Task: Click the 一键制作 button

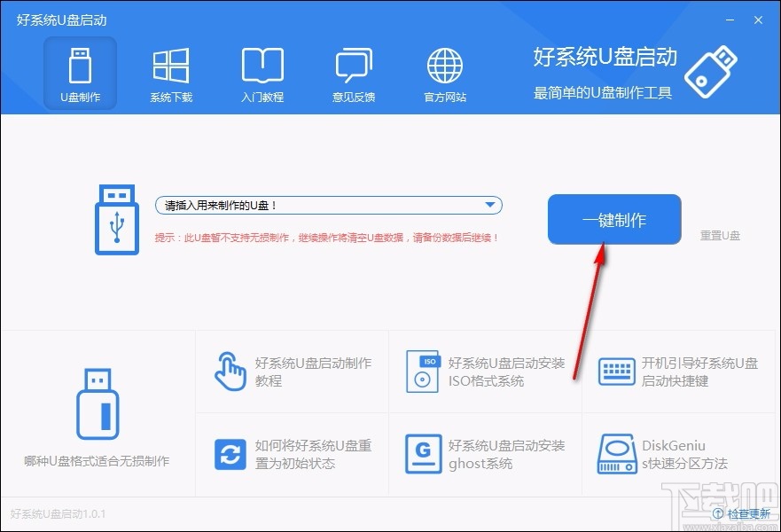Action: click(x=614, y=219)
